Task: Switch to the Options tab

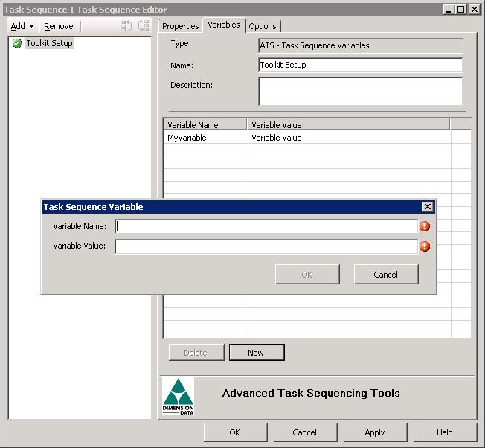Action: (263, 26)
